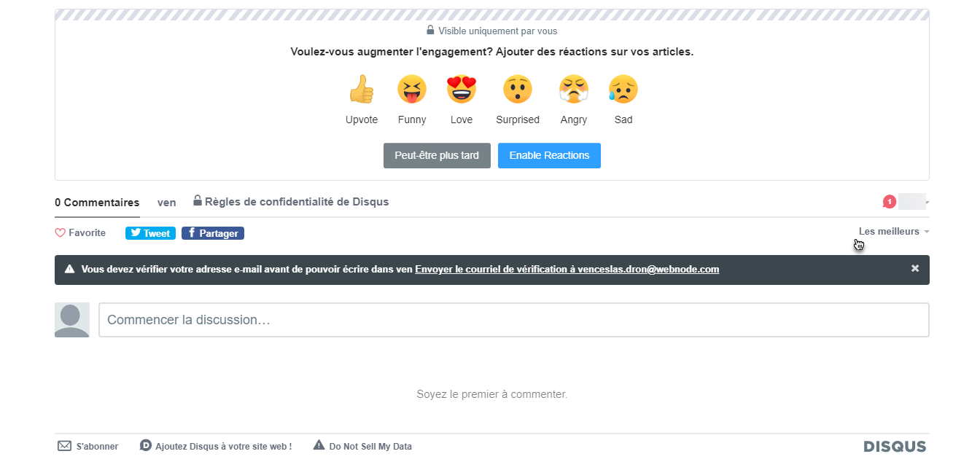Send the verification email link
This screenshot has width=980, height=470.
click(x=567, y=270)
